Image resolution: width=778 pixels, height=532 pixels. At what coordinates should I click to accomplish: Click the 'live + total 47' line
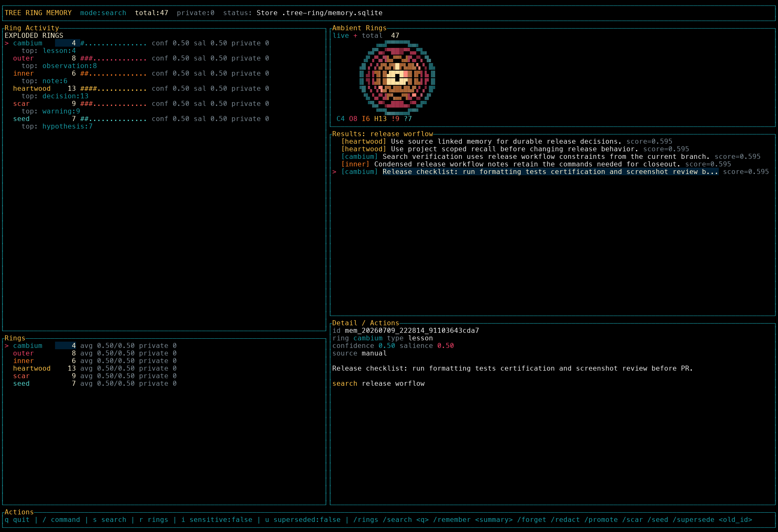[366, 36]
